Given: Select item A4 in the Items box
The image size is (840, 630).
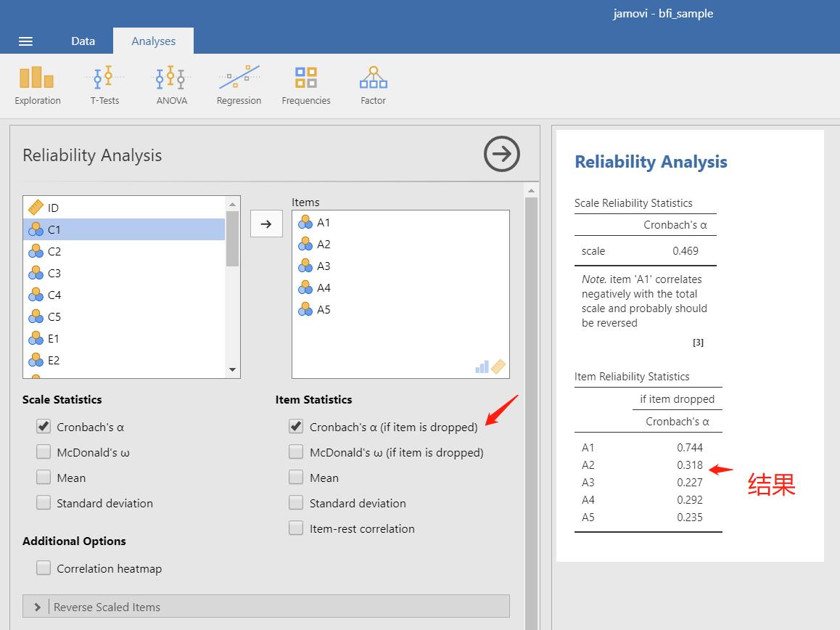Looking at the screenshot, I should tap(400, 288).
